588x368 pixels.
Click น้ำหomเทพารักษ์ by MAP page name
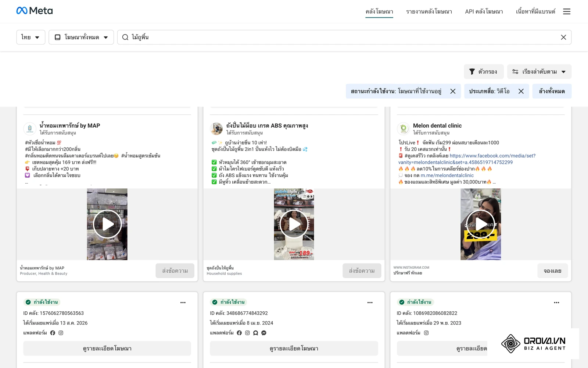pyautogui.click(x=70, y=125)
